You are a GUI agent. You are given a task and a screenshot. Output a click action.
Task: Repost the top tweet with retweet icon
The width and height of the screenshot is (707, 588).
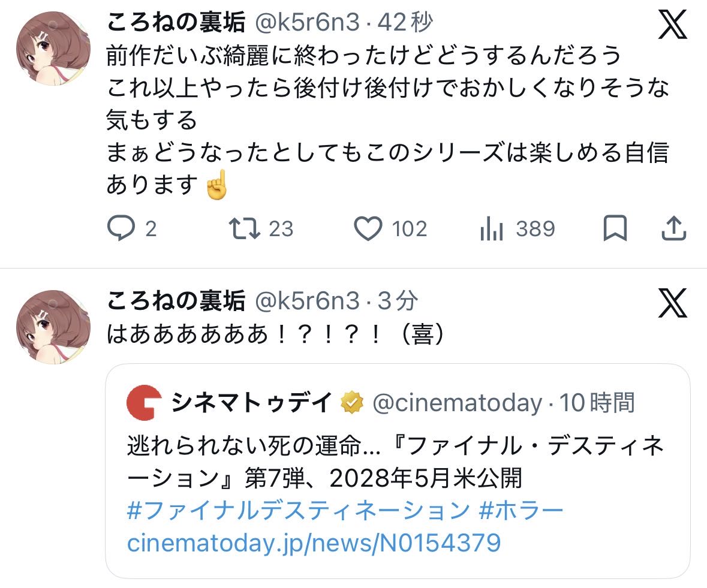tap(245, 229)
